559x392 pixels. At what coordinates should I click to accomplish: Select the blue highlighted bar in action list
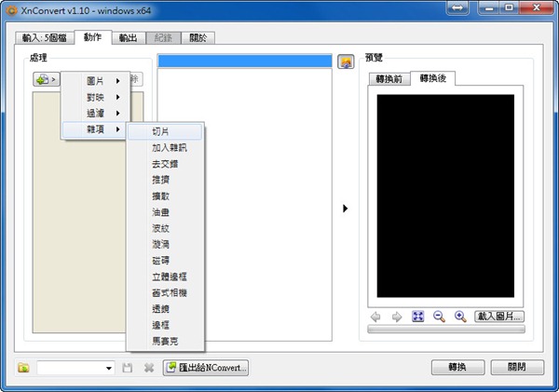[x=244, y=61]
